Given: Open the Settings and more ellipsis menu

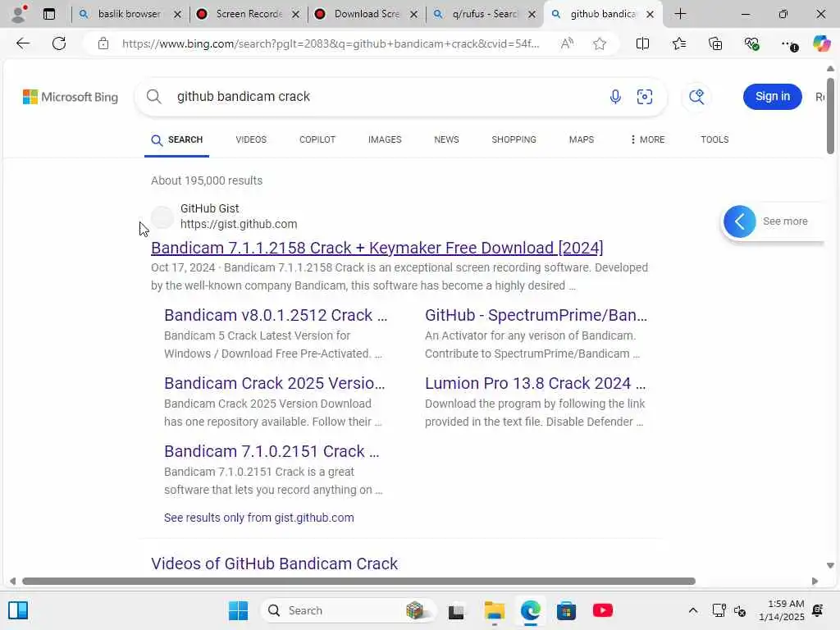Looking at the screenshot, I should (x=788, y=44).
